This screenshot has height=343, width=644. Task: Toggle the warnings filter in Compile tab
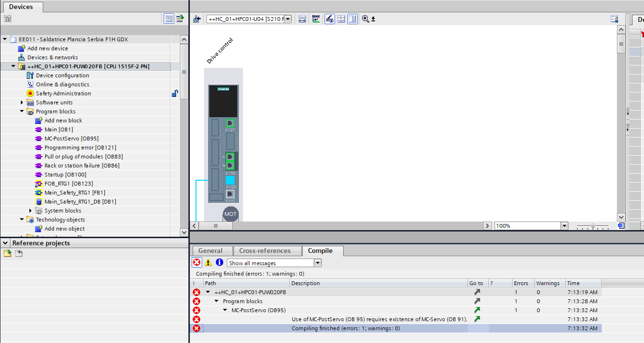[208, 263]
